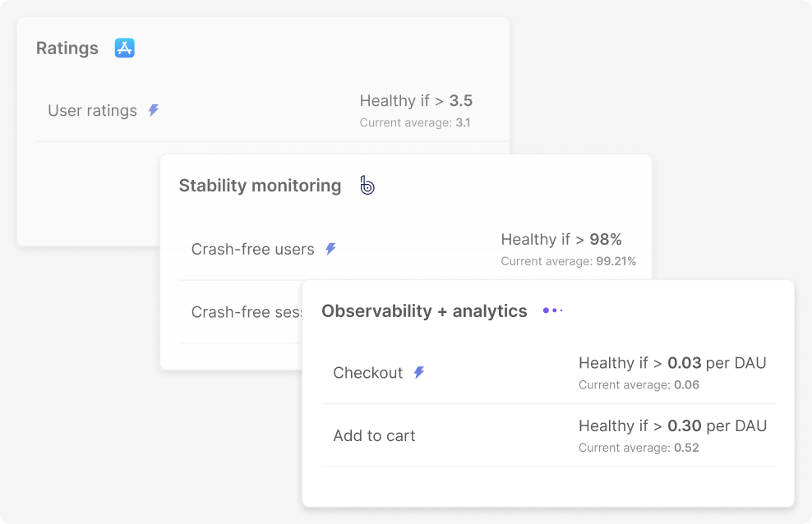
Task: Select the User ratings row
Action: 272,111
